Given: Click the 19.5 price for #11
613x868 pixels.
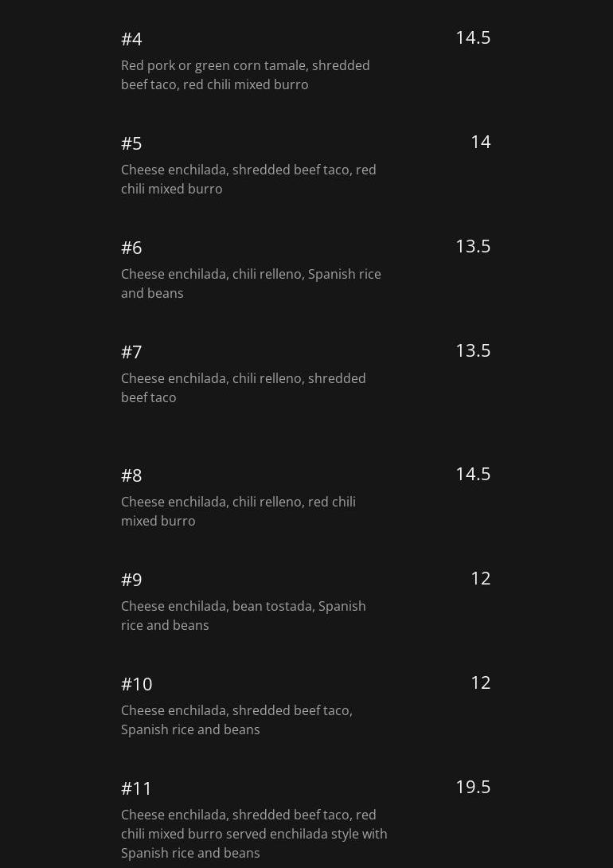Looking at the screenshot, I should 473,787.
